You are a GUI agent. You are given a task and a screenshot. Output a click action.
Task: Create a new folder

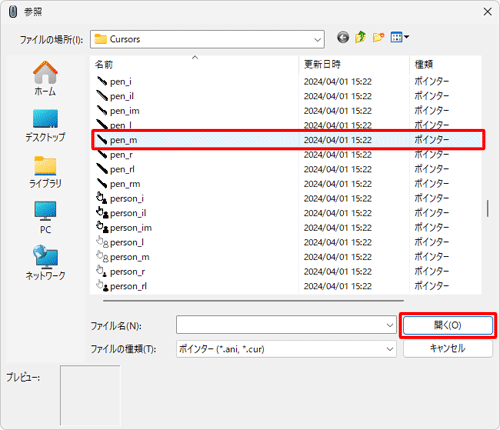(x=378, y=37)
